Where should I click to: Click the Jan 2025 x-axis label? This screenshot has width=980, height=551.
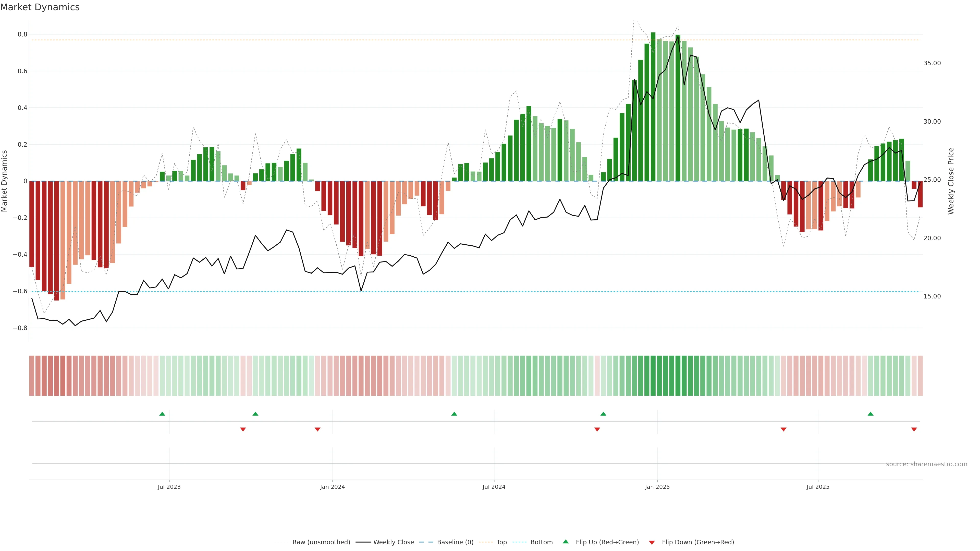[657, 487]
